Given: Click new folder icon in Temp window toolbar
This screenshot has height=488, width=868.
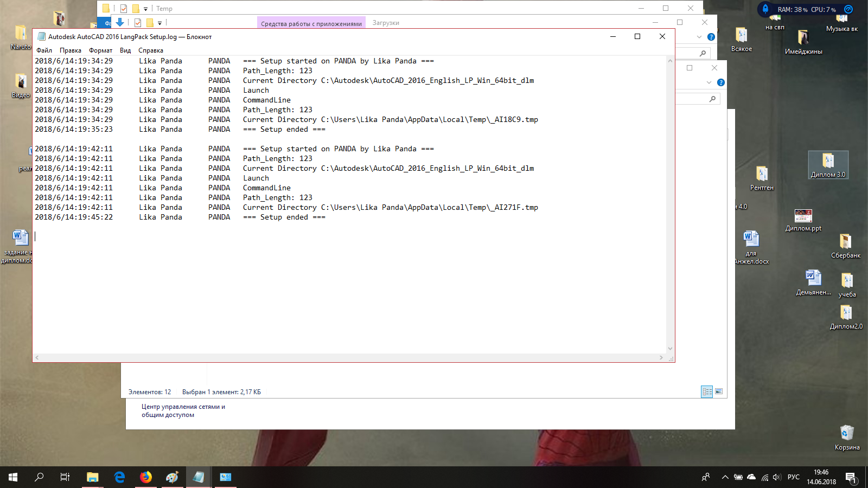Looking at the screenshot, I should pyautogui.click(x=136, y=9).
